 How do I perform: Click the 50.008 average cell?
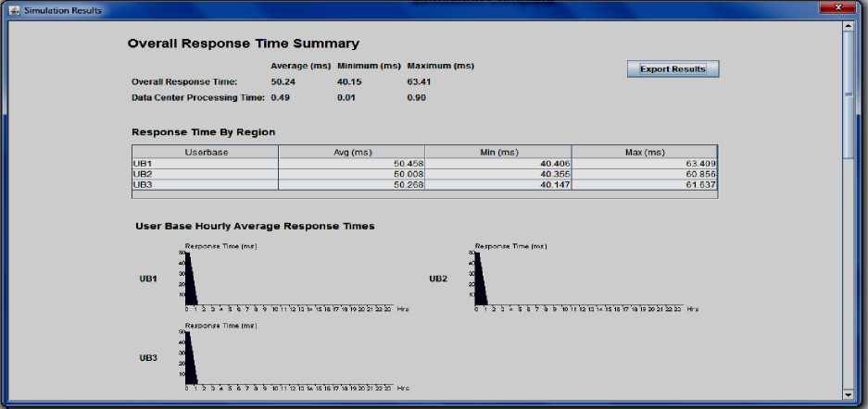pos(351,174)
